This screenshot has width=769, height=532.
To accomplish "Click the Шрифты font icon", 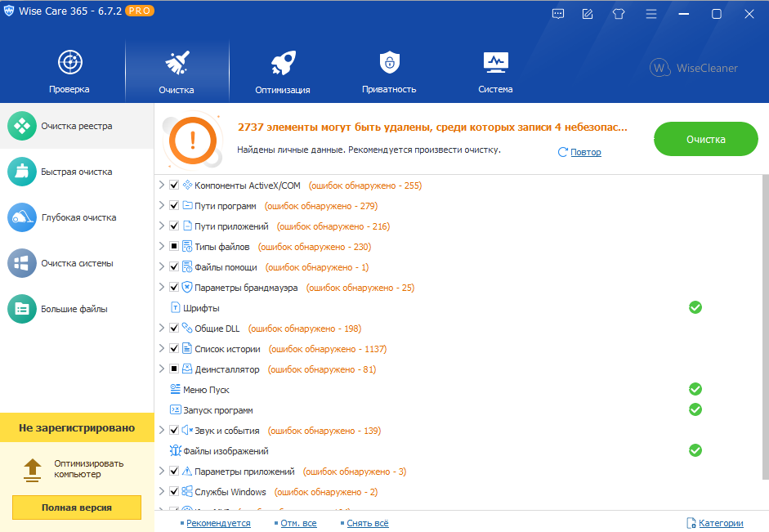I will point(176,307).
